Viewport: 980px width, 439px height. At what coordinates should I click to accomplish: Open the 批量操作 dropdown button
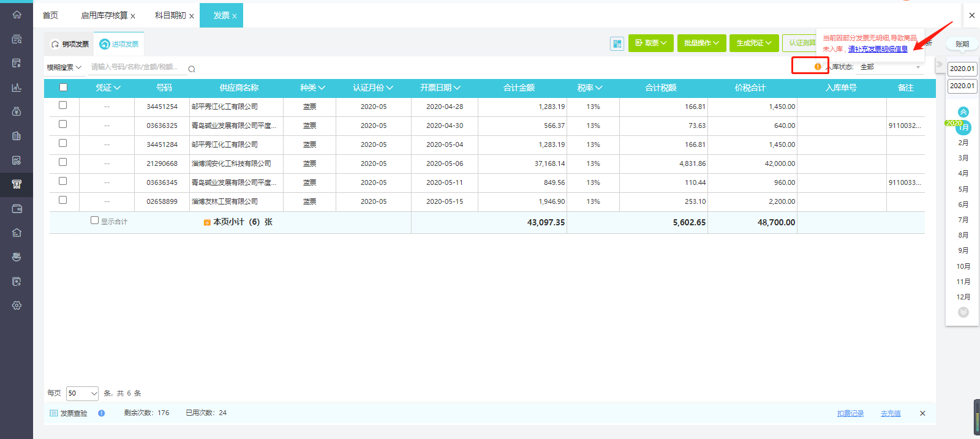point(702,43)
